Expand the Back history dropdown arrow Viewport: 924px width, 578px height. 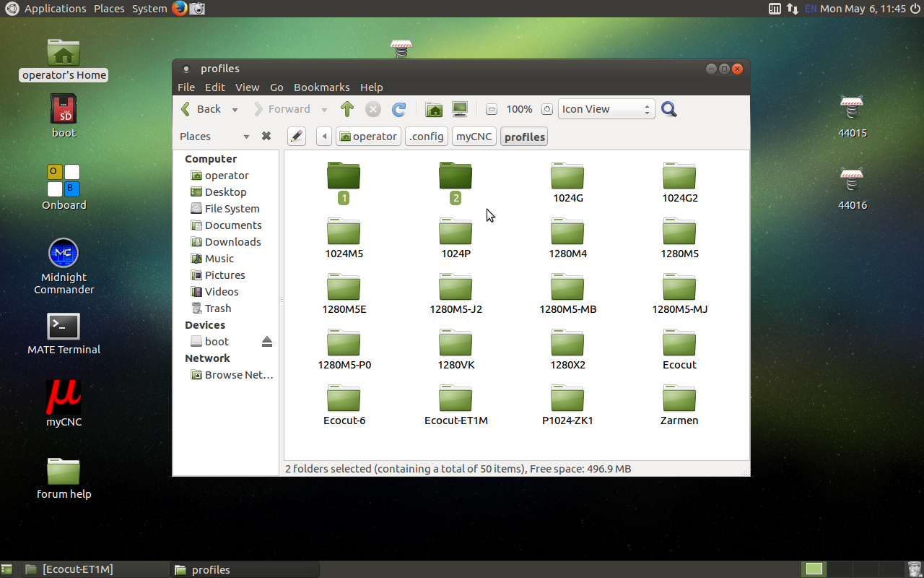pos(235,110)
